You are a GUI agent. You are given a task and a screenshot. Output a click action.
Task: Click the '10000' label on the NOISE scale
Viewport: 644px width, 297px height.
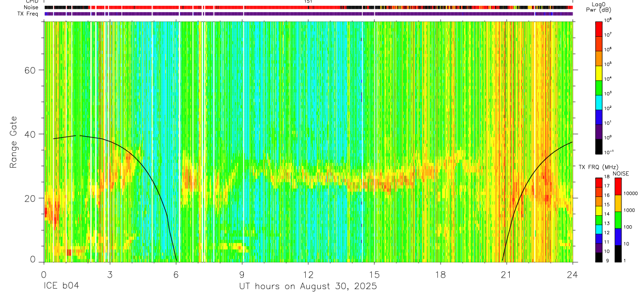tap(632, 194)
